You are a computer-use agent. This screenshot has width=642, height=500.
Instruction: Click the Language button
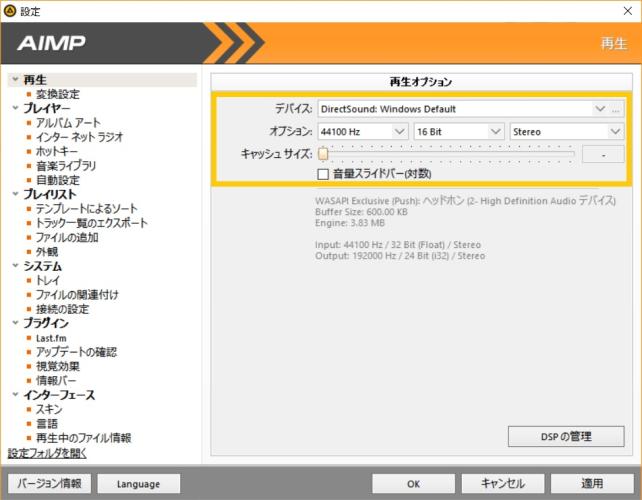tap(139, 484)
